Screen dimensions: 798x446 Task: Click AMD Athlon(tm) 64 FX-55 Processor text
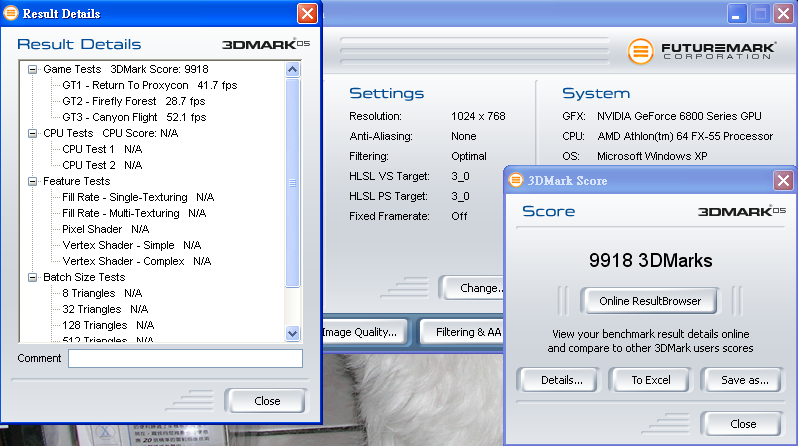coord(685,136)
